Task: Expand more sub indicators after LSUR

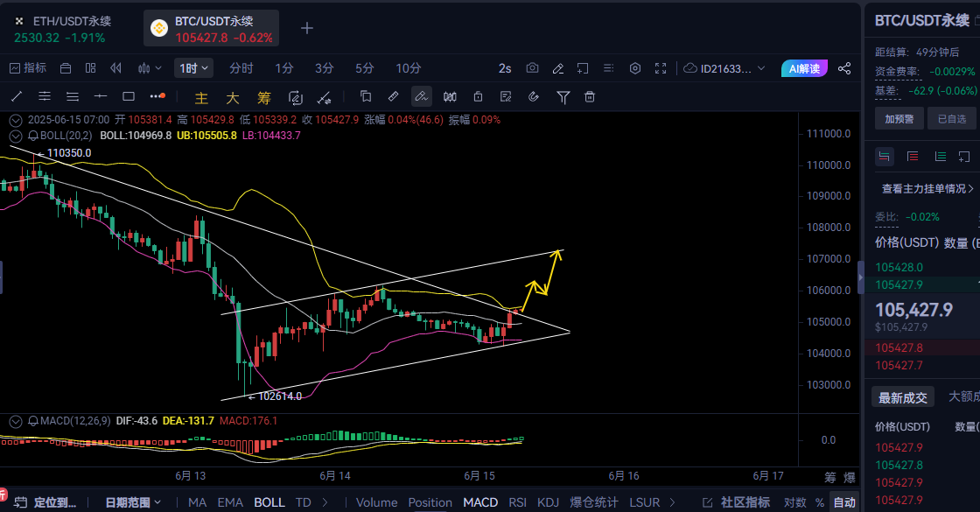Action: (x=673, y=502)
